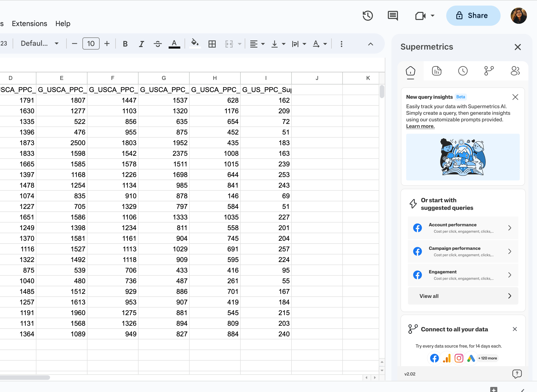This screenshot has height=392, width=537.
Task: Open the Extensions menu
Action: (x=29, y=24)
